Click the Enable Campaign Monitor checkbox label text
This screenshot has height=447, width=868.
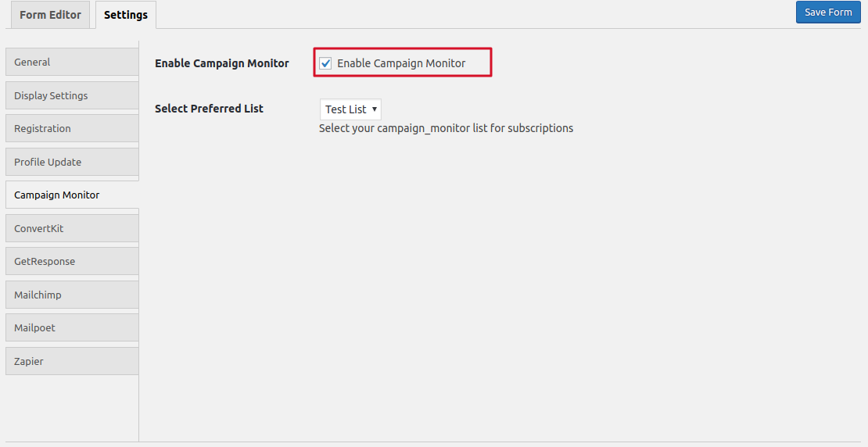click(401, 63)
